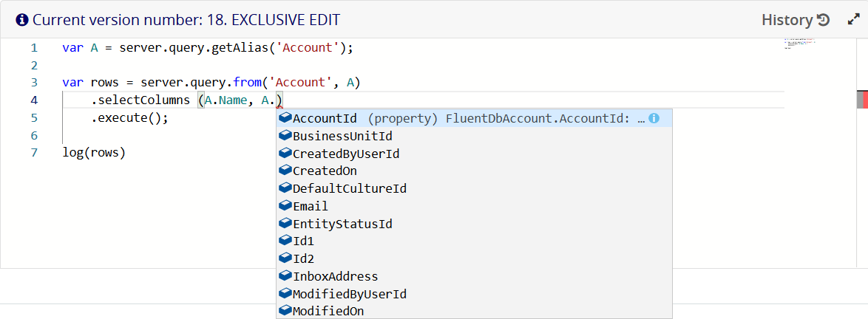Choose ModifiedOn at the list bottom
868x319 pixels.
(x=328, y=311)
